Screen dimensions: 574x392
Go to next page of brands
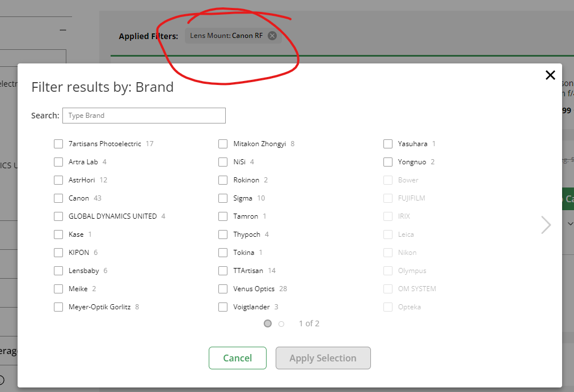pos(546,224)
